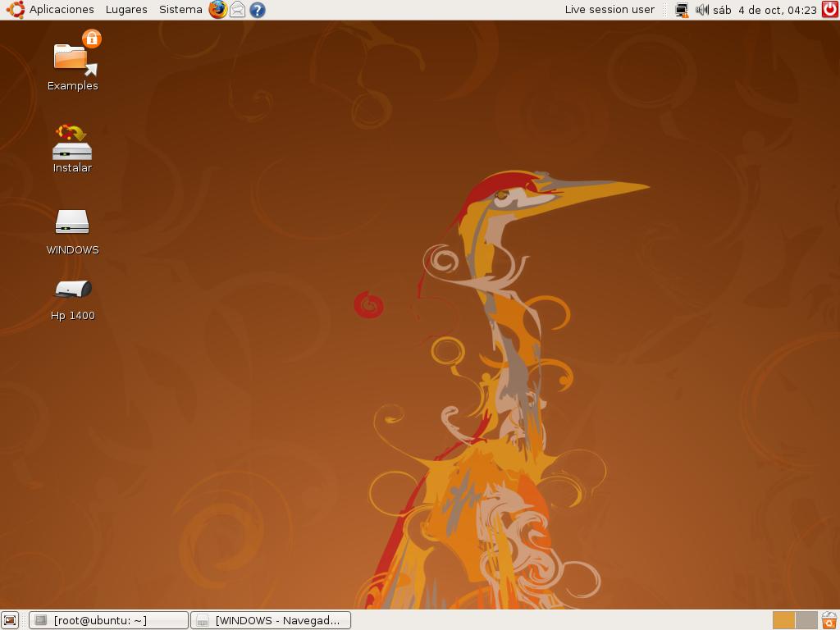Open the volume speaker icon

[702, 10]
